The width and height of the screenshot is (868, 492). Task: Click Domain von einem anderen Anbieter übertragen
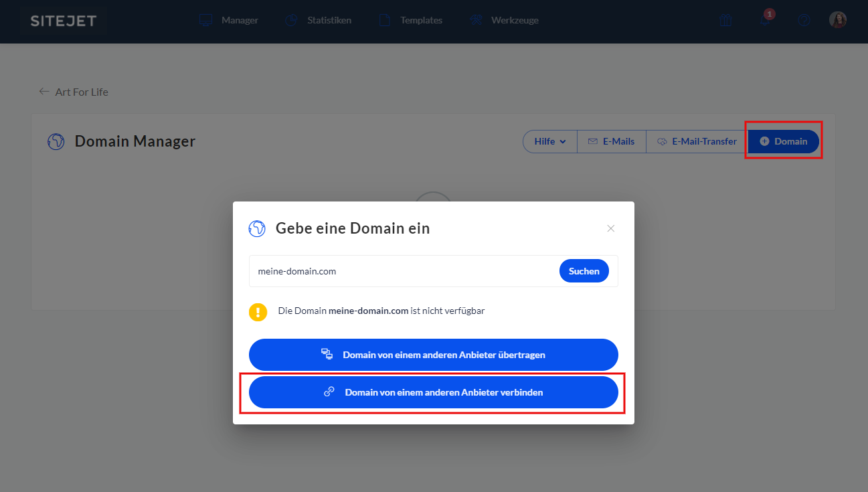click(x=433, y=355)
